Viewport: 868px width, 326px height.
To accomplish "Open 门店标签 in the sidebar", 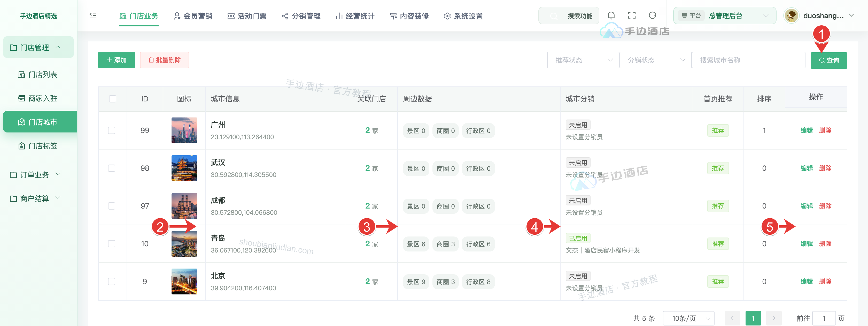I will pyautogui.click(x=38, y=146).
